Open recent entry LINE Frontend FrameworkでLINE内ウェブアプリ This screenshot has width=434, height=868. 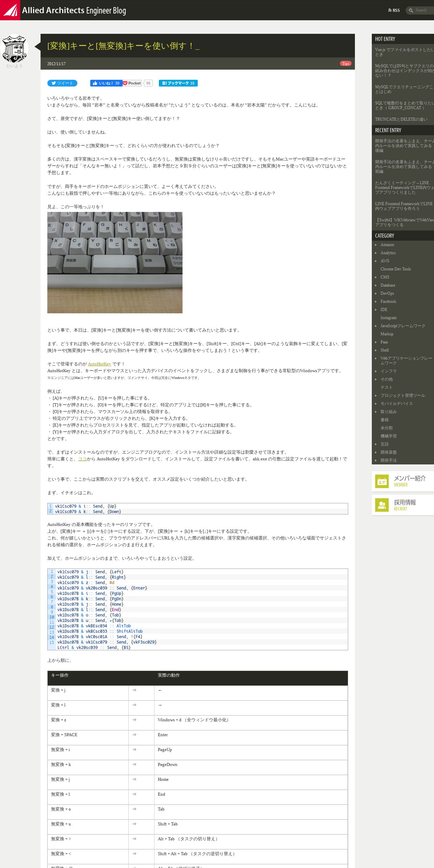(x=404, y=206)
